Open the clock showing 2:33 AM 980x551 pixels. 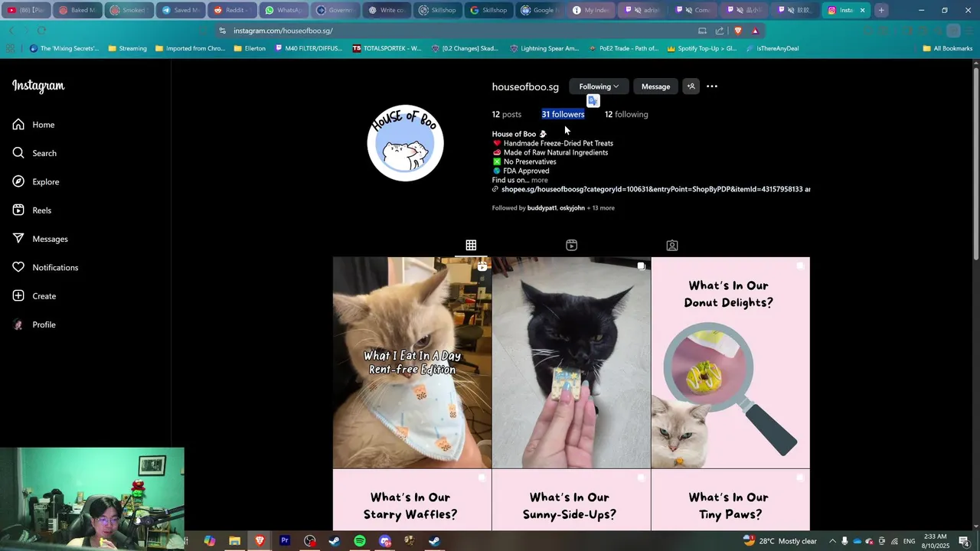coord(936,541)
